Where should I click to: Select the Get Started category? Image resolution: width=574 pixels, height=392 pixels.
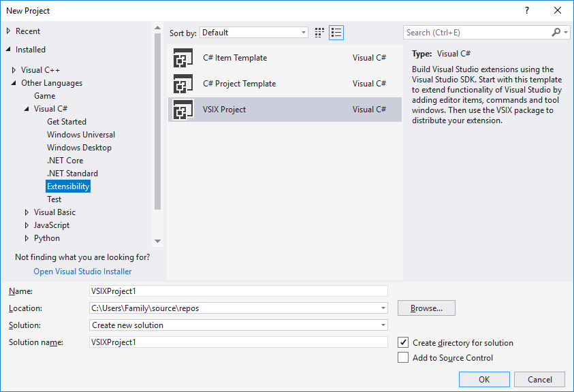point(67,122)
